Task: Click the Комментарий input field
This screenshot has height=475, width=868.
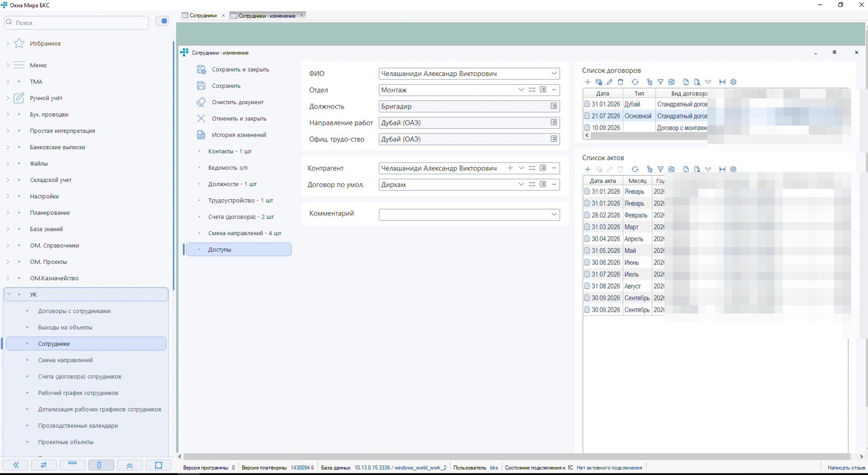Action: 469,214
